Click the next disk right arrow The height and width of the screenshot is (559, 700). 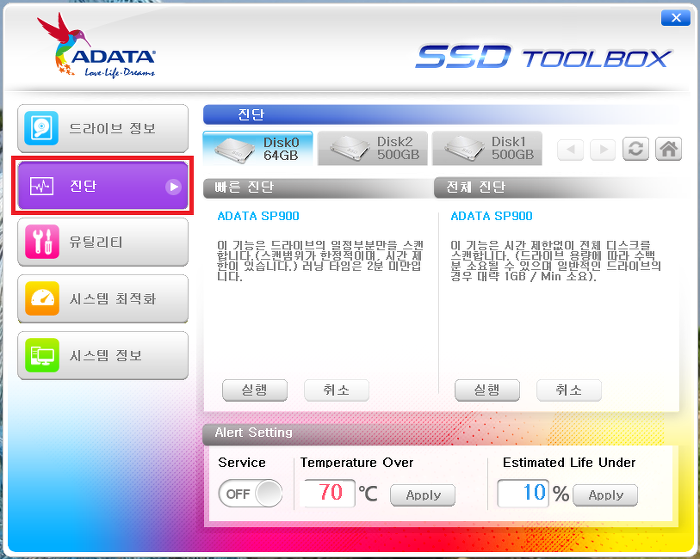click(x=603, y=149)
